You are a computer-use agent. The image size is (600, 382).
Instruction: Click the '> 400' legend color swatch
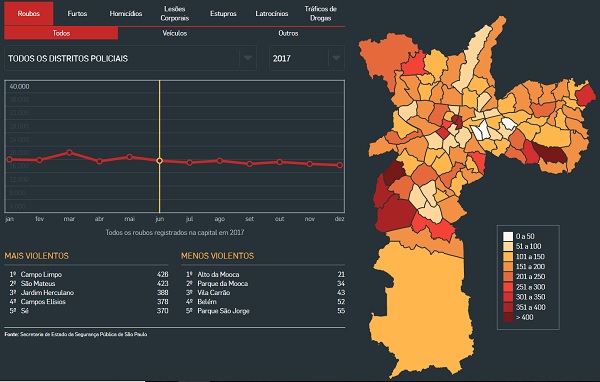coord(508,317)
